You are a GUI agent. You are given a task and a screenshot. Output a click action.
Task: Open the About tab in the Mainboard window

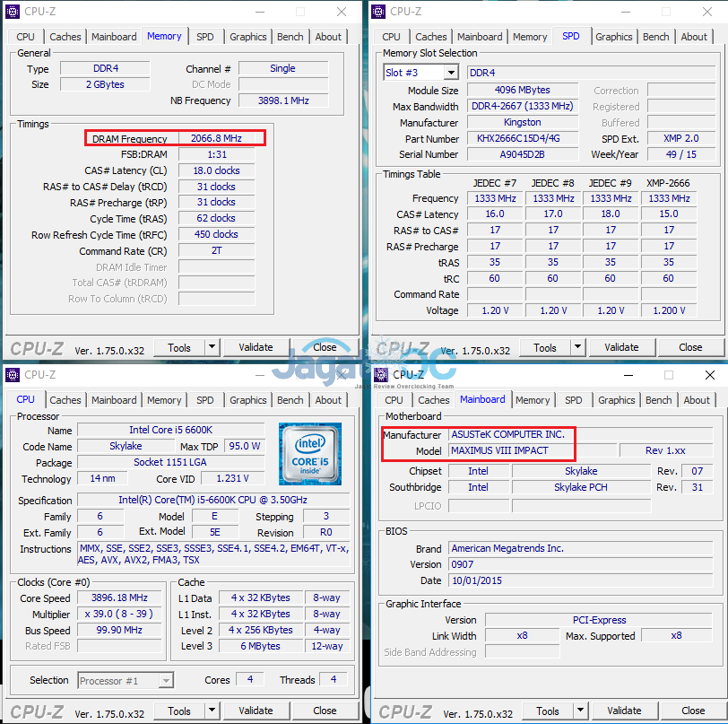pos(697,400)
